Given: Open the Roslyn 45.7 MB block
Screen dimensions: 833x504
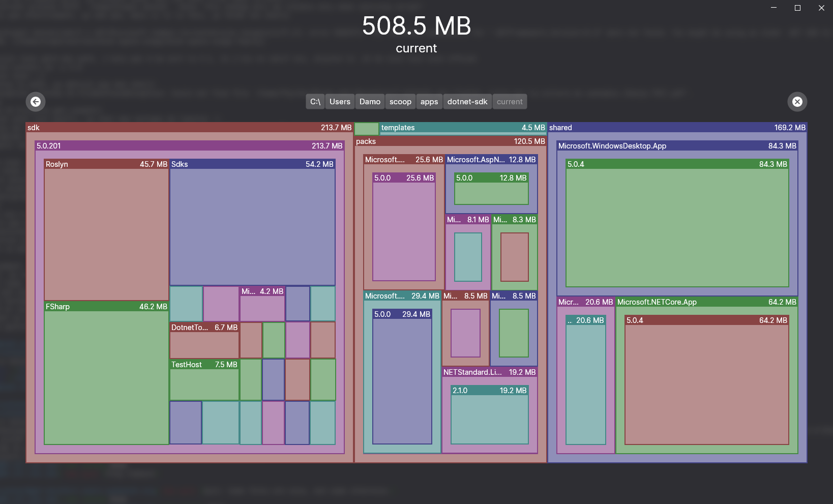Looking at the screenshot, I should tap(106, 229).
